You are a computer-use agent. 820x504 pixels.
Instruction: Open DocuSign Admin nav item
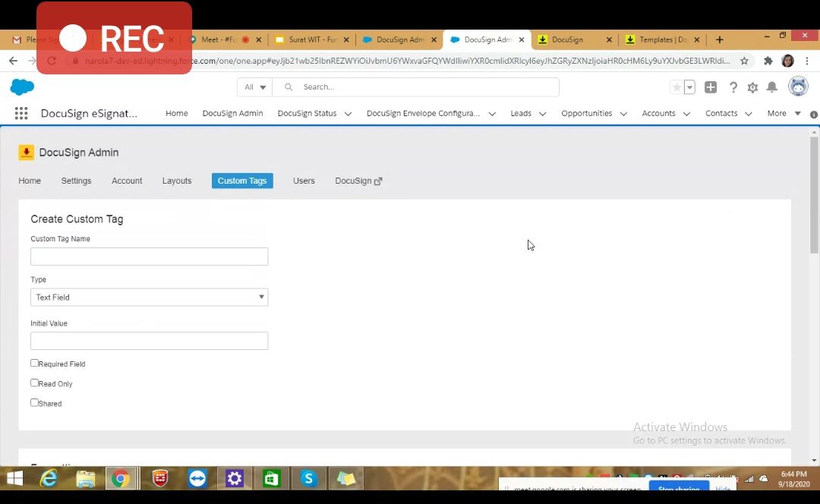click(x=233, y=113)
